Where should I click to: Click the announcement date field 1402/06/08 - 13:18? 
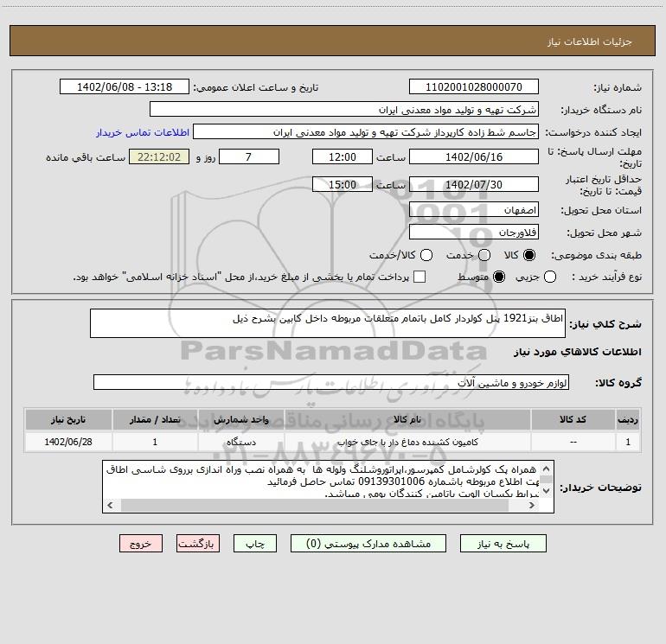click(125, 87)
